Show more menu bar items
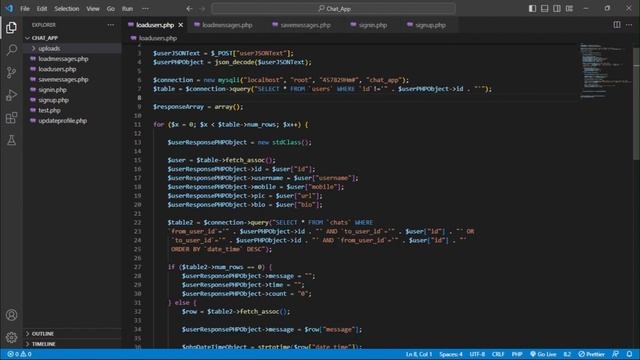 pos(145,9)
